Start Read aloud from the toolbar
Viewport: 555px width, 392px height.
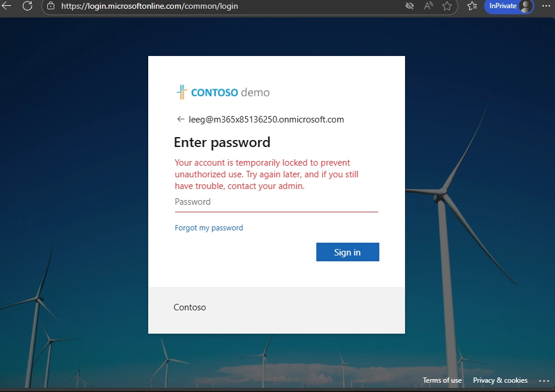(x=428, y=6)
